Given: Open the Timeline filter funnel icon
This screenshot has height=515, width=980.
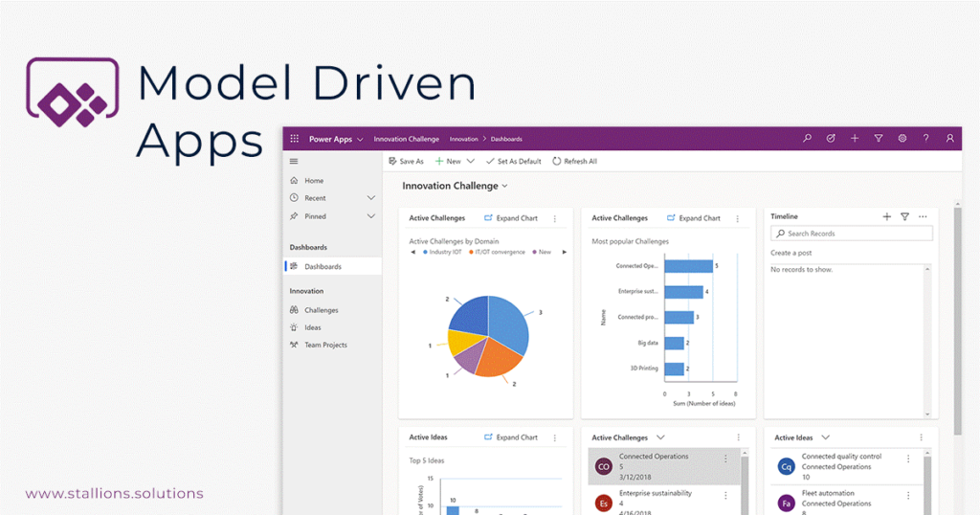Looking at the screenshot, I should pos(904,216).
